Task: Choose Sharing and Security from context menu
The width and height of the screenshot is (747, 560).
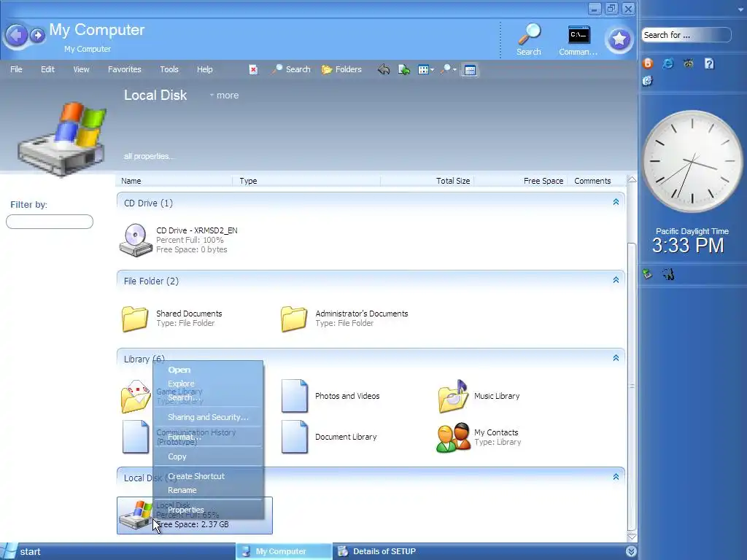Action: [208, 417]
